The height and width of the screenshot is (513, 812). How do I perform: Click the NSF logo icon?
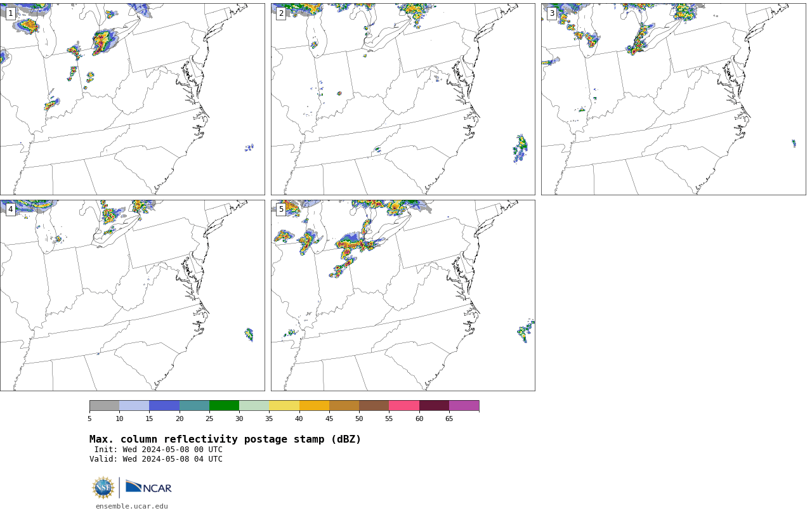pos(103,488)
